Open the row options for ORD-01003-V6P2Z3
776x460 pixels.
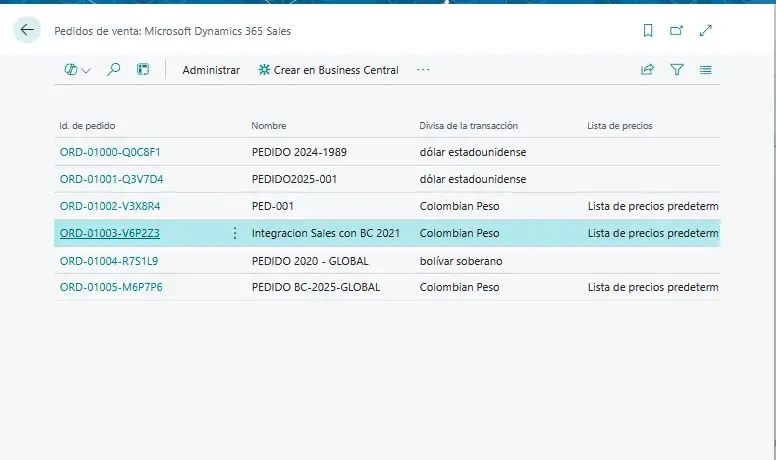235,233
